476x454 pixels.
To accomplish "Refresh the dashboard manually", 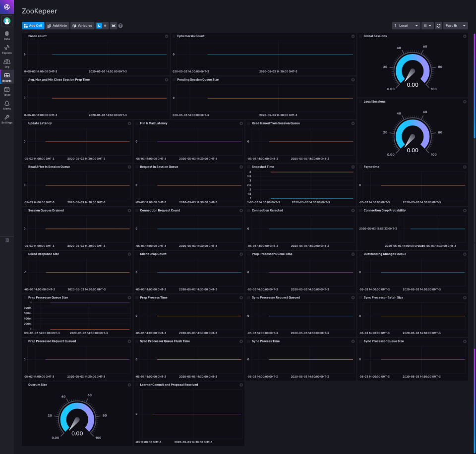I will coord(438,25).
